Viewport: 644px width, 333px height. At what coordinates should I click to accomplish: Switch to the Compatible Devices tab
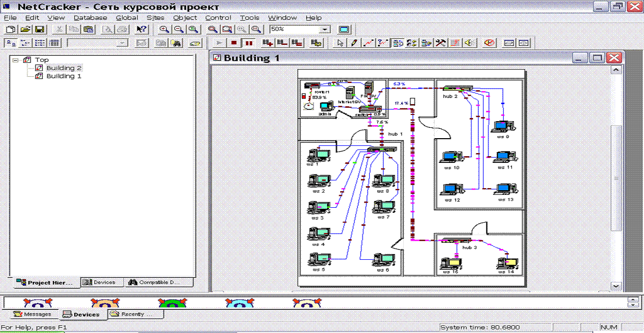tap(159, 282)
